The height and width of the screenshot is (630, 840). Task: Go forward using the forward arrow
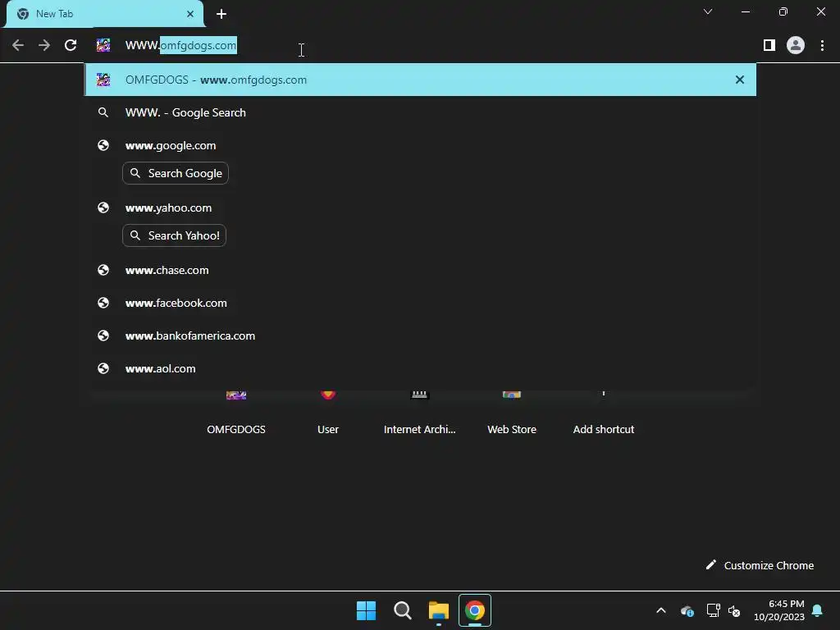(x=44, y=46)
